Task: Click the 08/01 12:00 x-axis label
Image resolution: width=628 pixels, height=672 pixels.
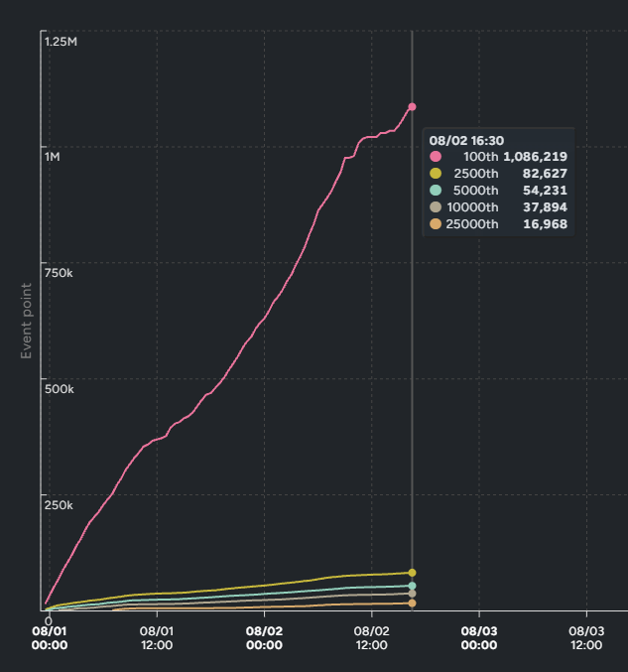Action: coord(157,637)
